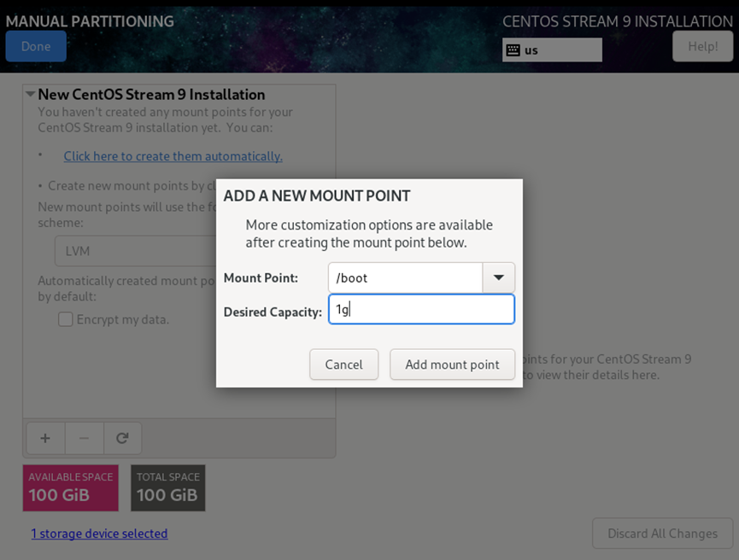Focus the Mount Point field containing /boot

tap(405, 277)
